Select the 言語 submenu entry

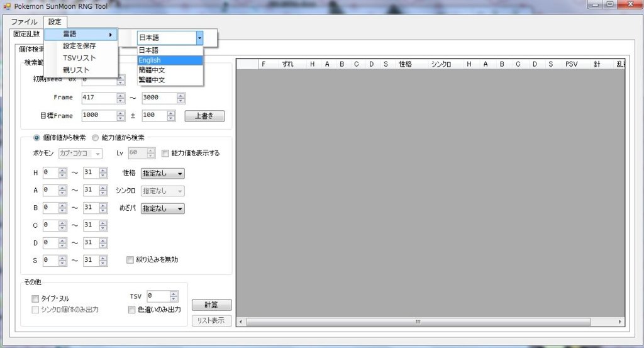(x=81, y=34)
